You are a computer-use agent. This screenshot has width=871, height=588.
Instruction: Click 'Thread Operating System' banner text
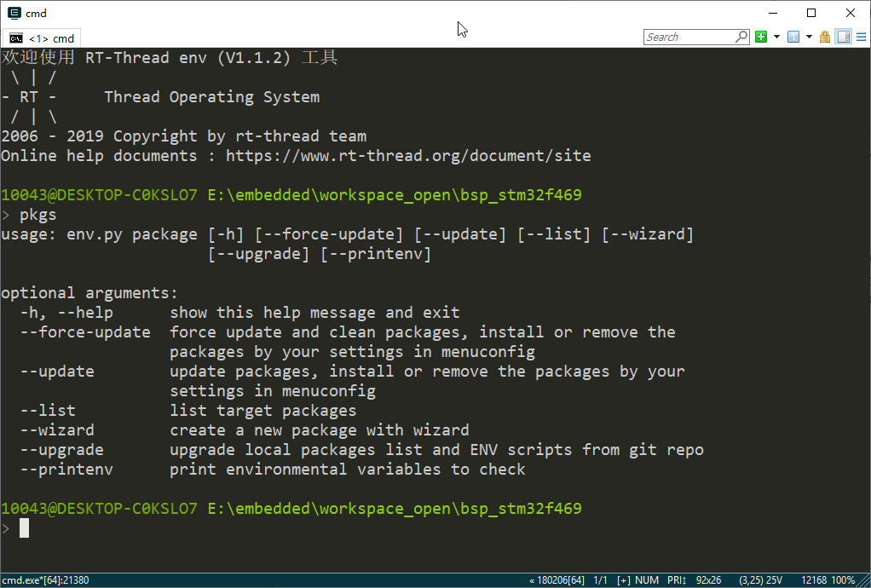pos(211,97)
